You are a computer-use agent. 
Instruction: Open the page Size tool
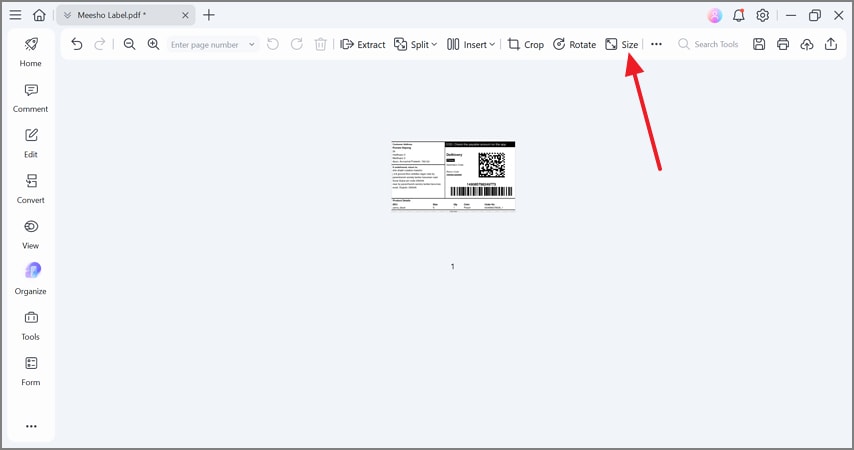click(x=621, y=44)
